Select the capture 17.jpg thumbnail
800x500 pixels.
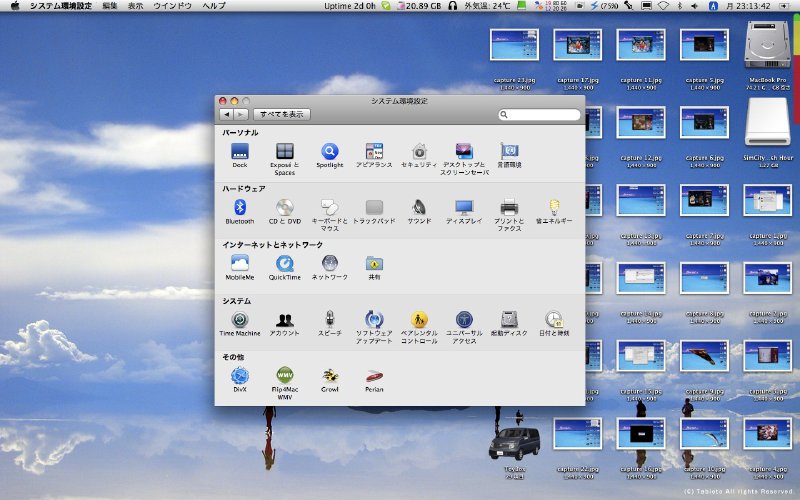click(578, 44)
